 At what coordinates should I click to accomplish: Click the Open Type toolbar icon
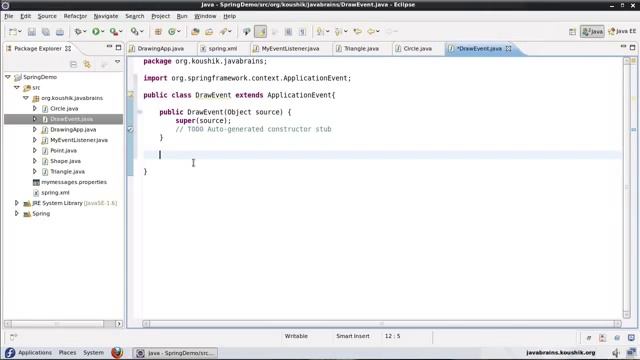tap(195, 31)
